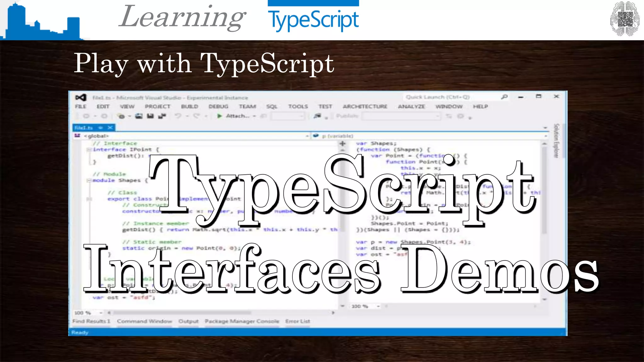The height and width of the screenshot is (362, 644).
Task: Click the green Start debugging arrow
Action: 219,116
